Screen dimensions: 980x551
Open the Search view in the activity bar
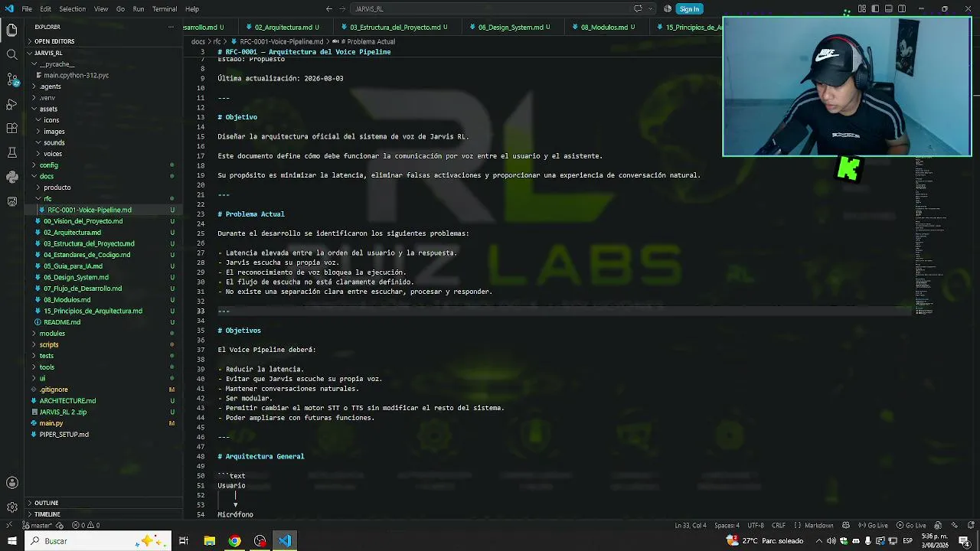click(11, 54)
